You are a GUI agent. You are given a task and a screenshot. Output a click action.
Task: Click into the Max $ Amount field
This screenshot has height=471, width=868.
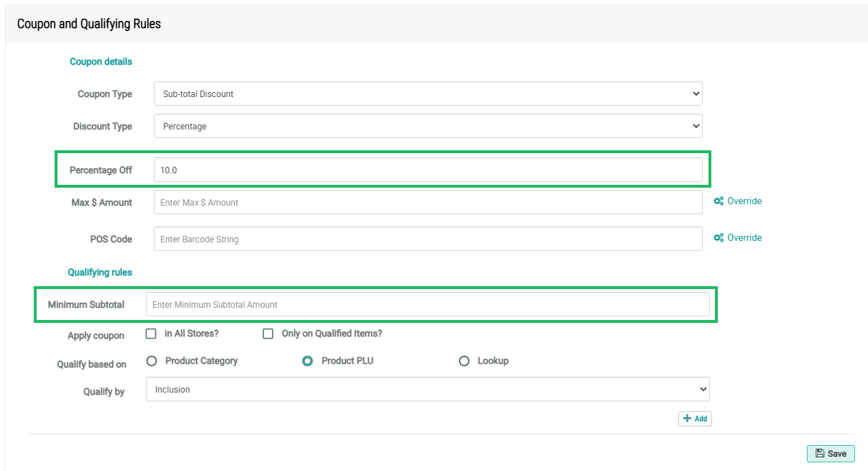point(428,203)
